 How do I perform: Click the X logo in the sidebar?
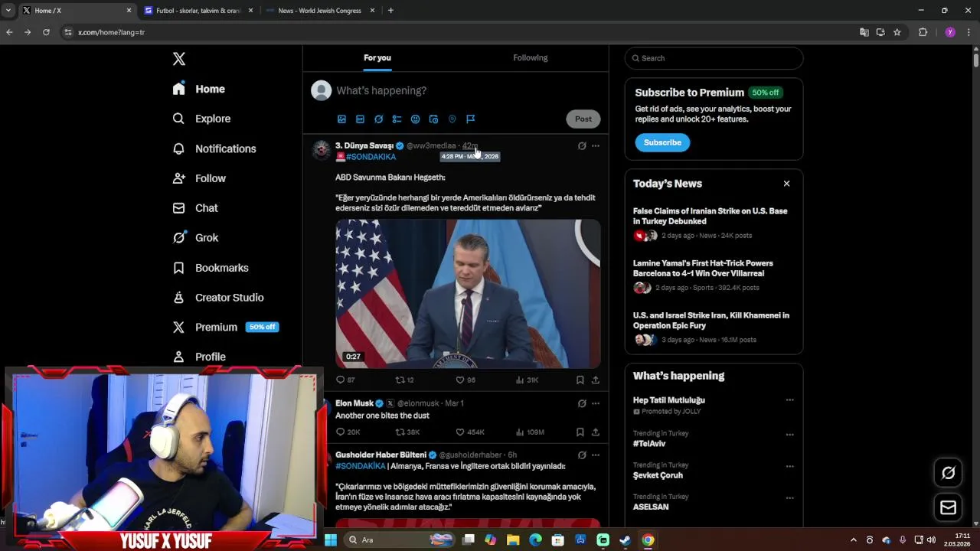[x=178, y=59]
